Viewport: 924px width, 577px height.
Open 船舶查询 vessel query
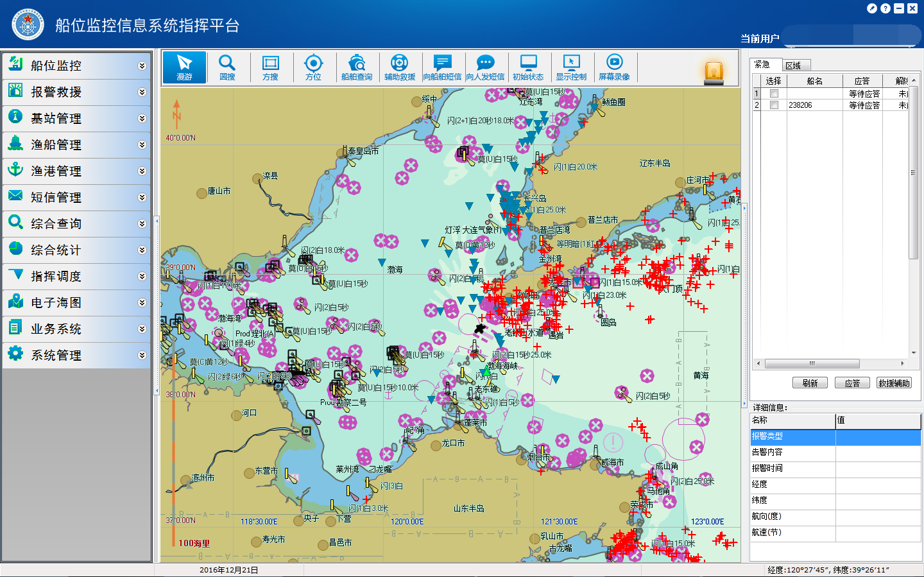pos(356,67)
